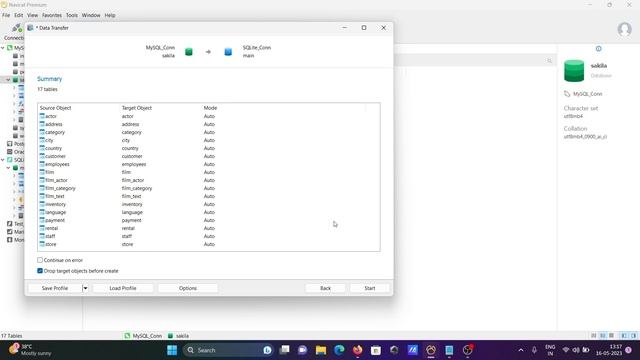Click the weather widget on taskbar
Viewport: 640px width, 360px height.
click(31, 350)
